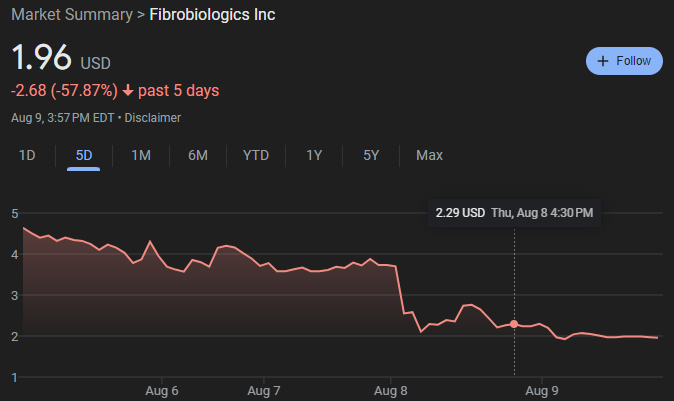Switch chart to 1M range
The height and width of the screenshot is (401, 674).
pyautogui.click(x=141, y=155)
